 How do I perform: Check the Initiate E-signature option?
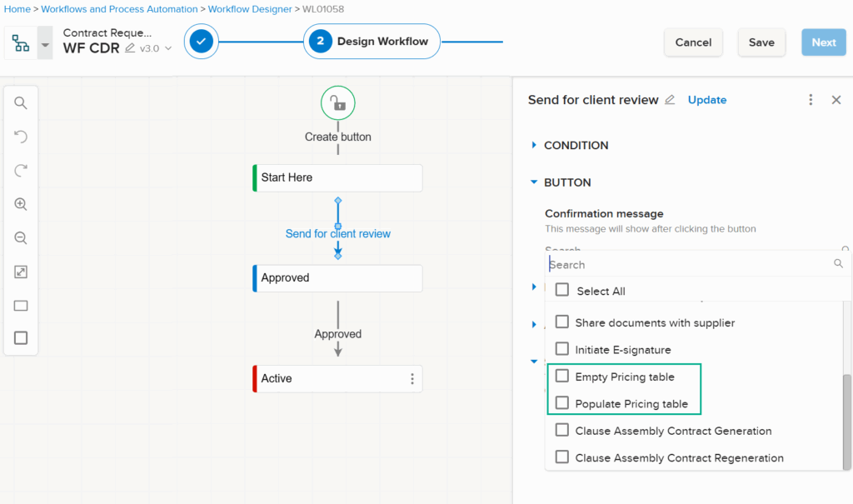[562, 348]
